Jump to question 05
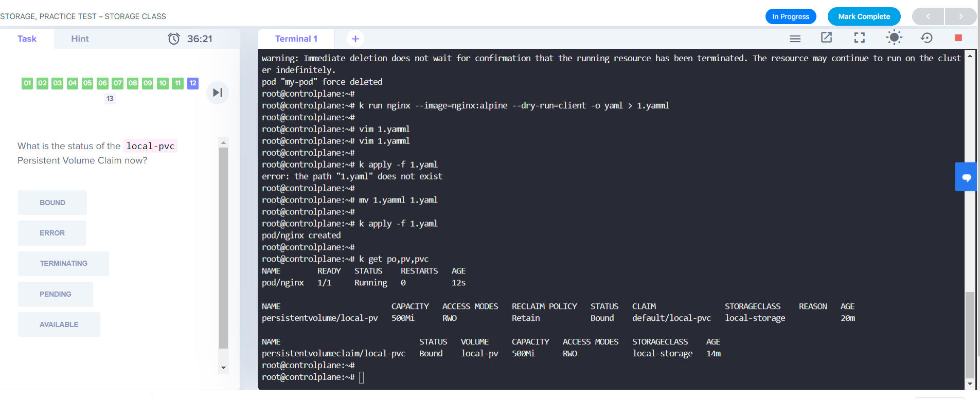980x400 pixels. tap(87, 83)
